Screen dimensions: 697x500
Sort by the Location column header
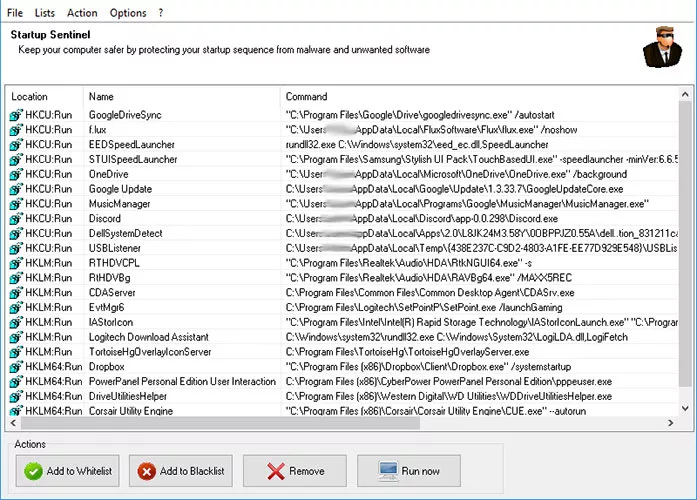44,96
